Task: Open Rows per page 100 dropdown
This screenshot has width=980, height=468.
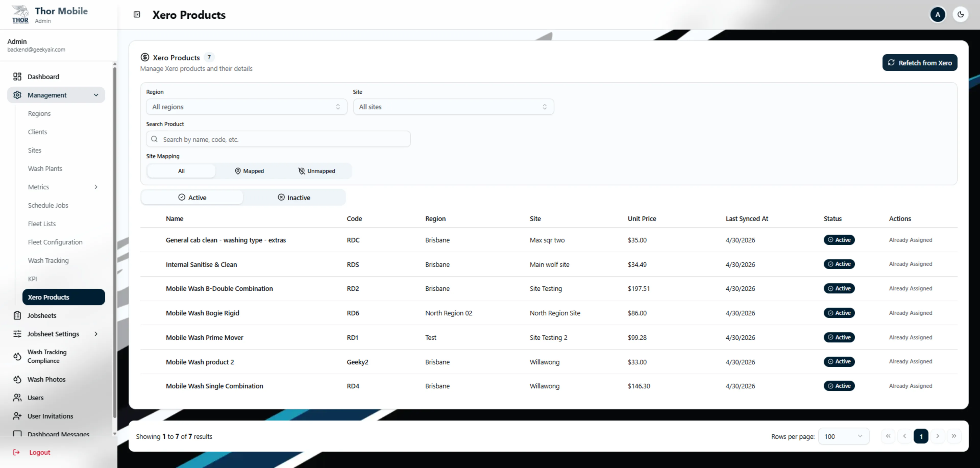Action: coord(843,436)
